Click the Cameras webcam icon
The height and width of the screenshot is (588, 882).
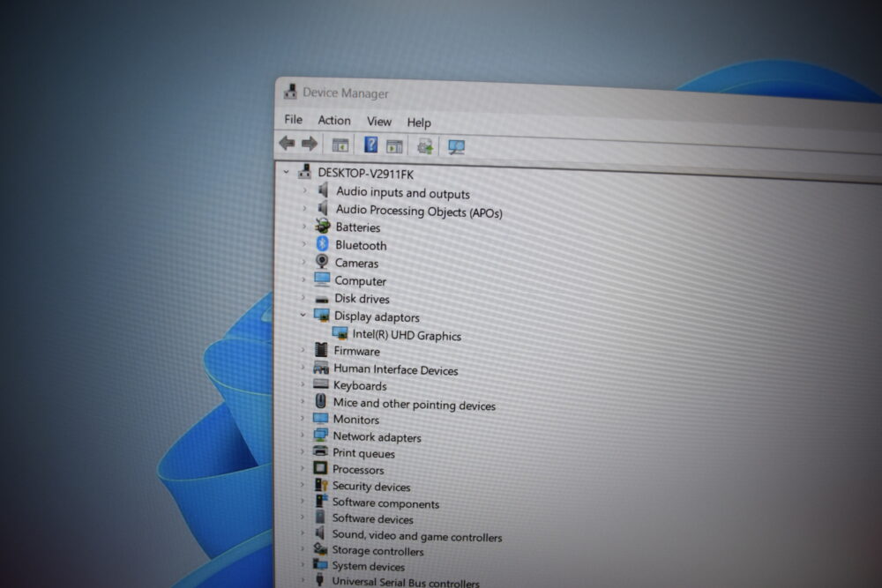(322, 261)
